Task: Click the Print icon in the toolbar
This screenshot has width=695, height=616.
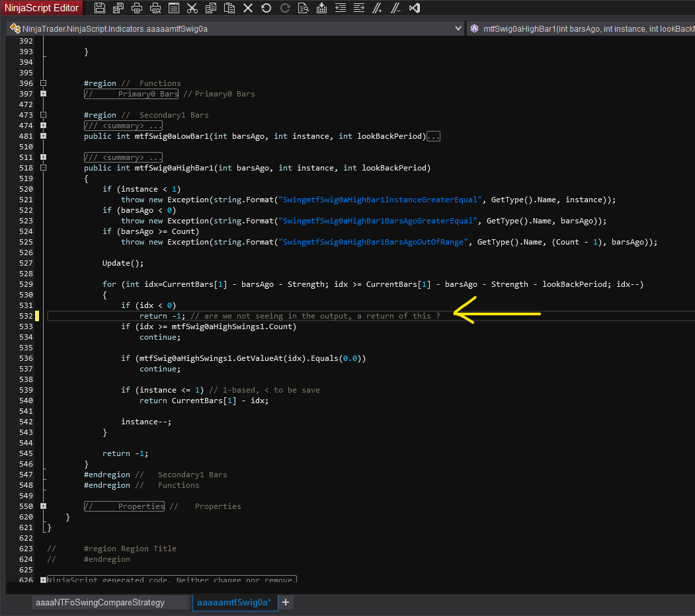Action: coord(137,8)
